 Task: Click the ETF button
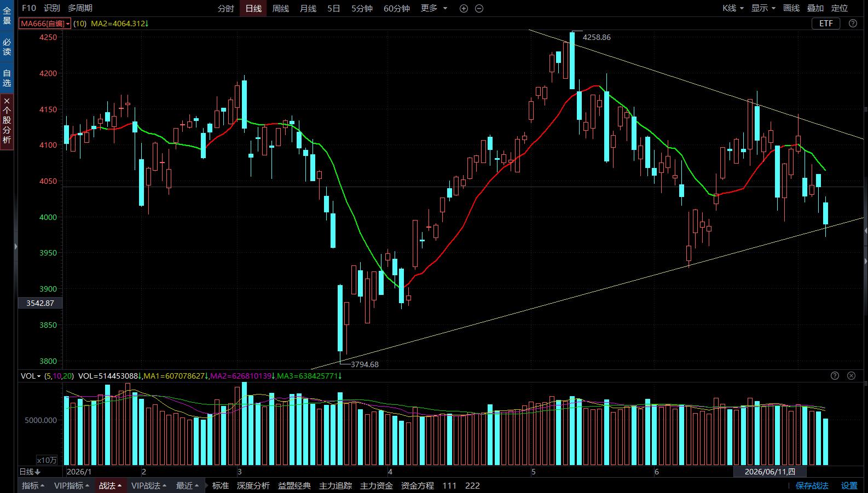[x=826, y=23]
